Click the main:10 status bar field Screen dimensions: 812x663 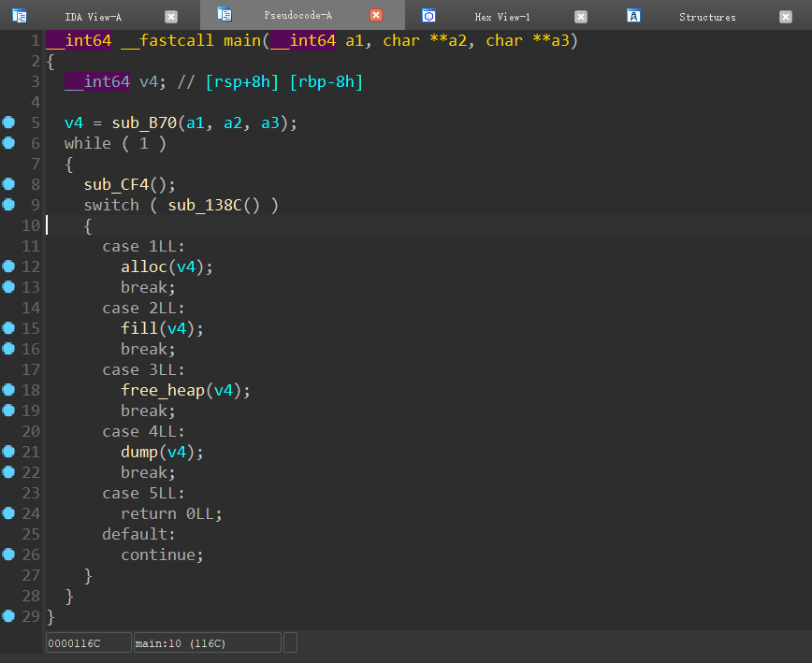[206, 642]
